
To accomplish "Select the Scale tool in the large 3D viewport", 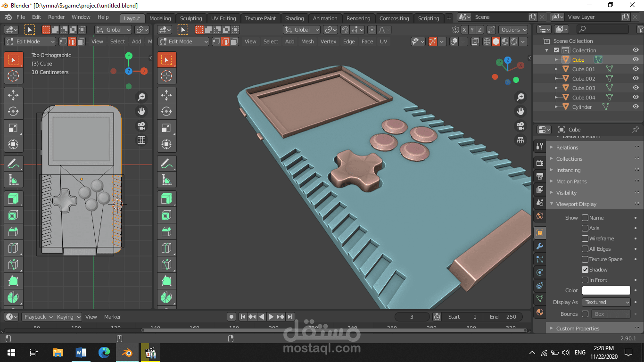I will pos(166,128).
